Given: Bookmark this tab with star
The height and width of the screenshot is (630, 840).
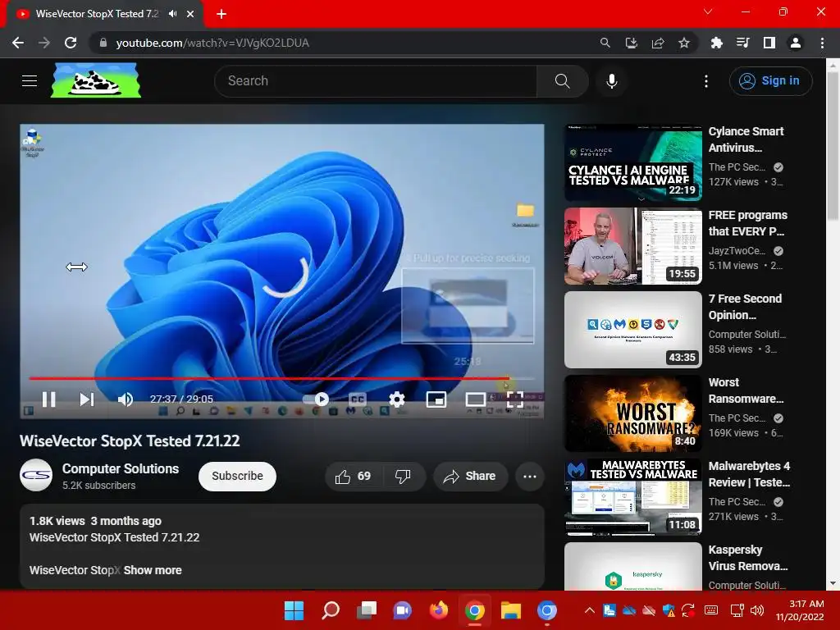Looking at the screenshot, I should pyautogui.click(x=684, y=43).
